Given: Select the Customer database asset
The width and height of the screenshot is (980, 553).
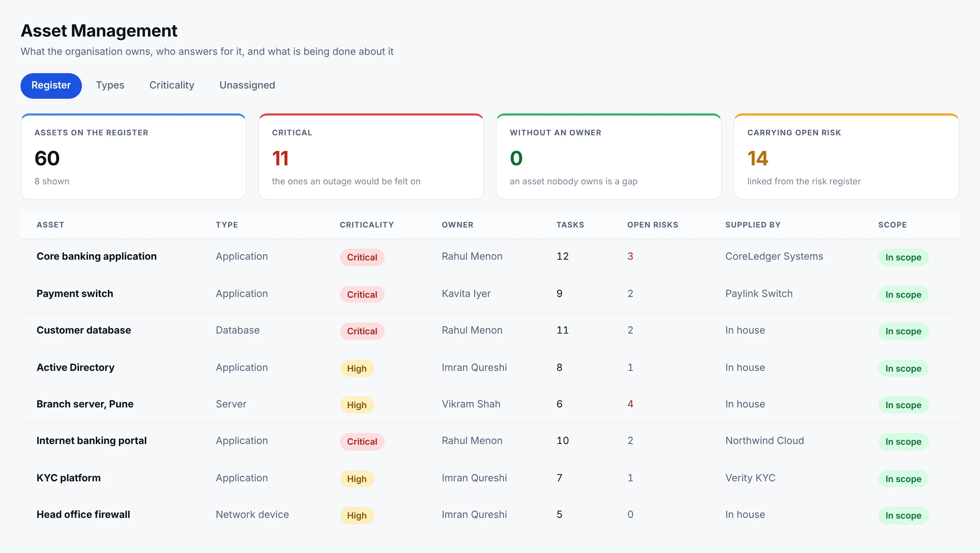Looking at the screenshot, I should coord(84,330).
